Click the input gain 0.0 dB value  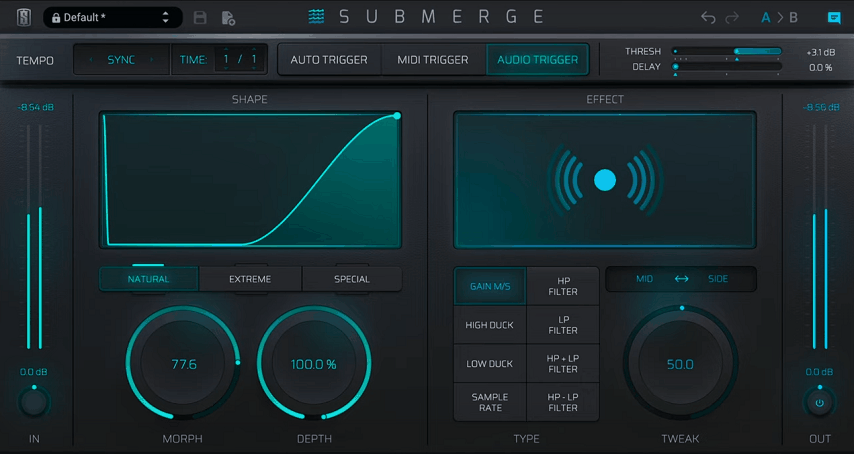click(x=34, y=372)
